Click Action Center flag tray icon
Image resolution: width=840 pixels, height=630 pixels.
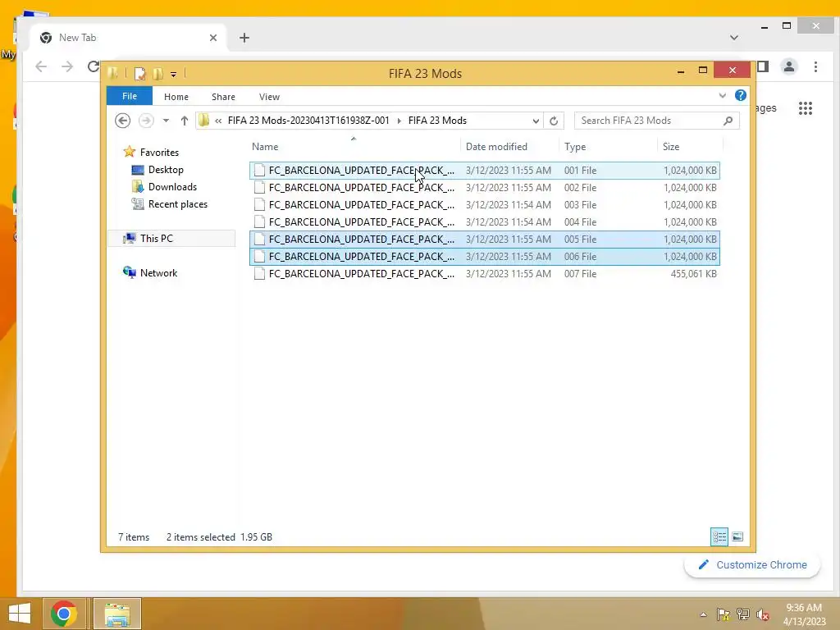point(723,614)
